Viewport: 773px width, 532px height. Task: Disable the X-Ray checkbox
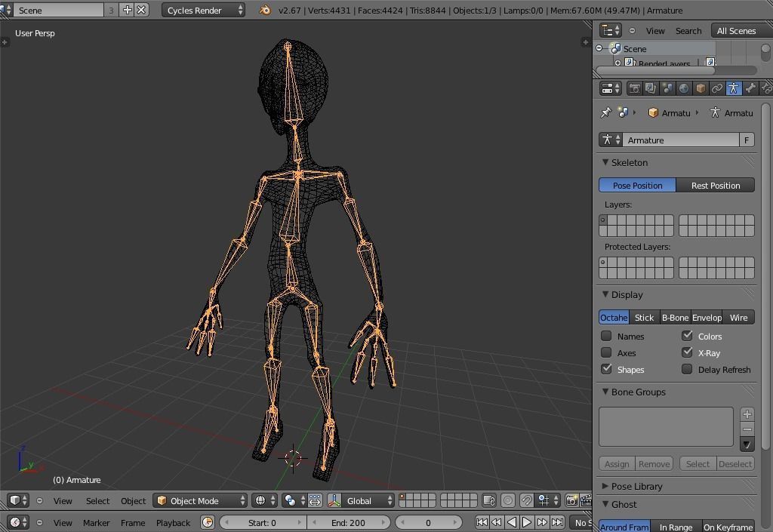pos(688,352)
